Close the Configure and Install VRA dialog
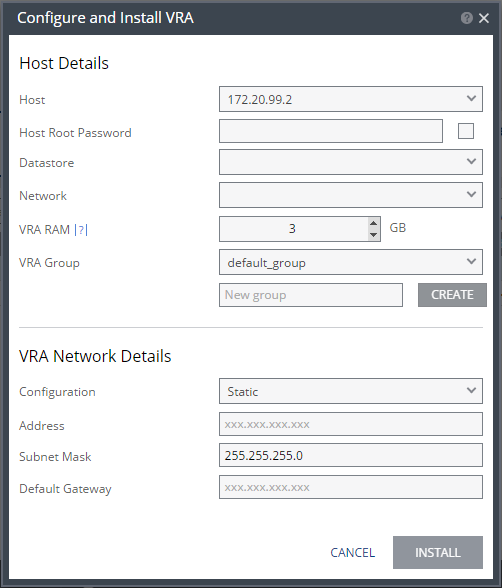 click(x=484, y=18)
